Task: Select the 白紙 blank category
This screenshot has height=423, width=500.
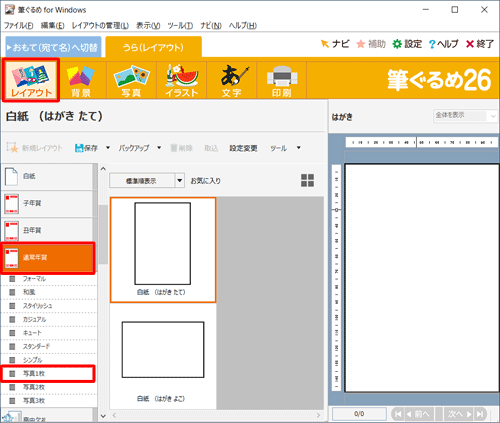Action: click(x=47, y=176)
